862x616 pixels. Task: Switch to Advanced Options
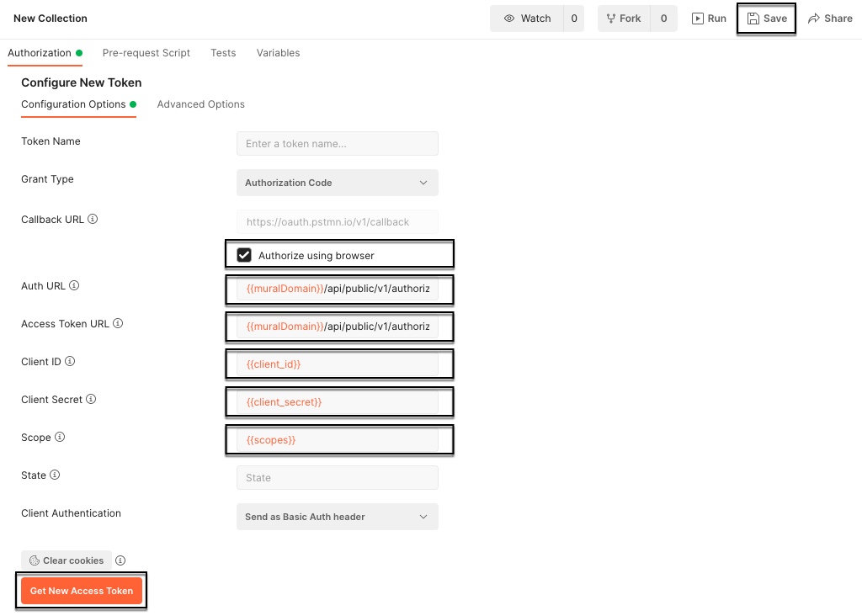click(x=200, y=104)
